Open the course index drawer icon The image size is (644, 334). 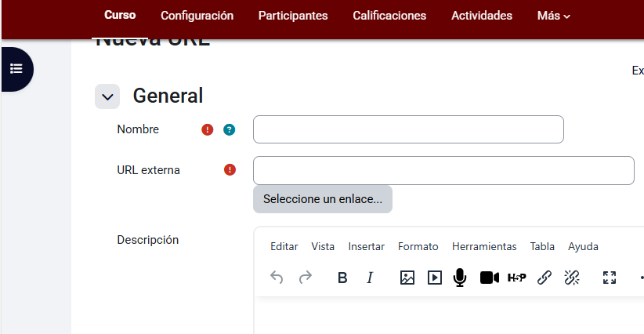click(x=16, y=68)
